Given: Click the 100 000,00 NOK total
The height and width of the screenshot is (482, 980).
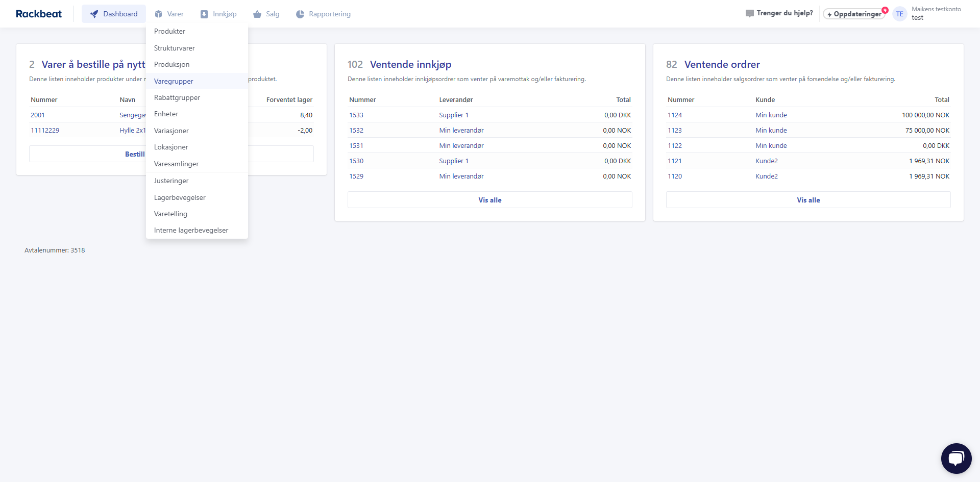Looking at the screenshot, I should (925, 115).
